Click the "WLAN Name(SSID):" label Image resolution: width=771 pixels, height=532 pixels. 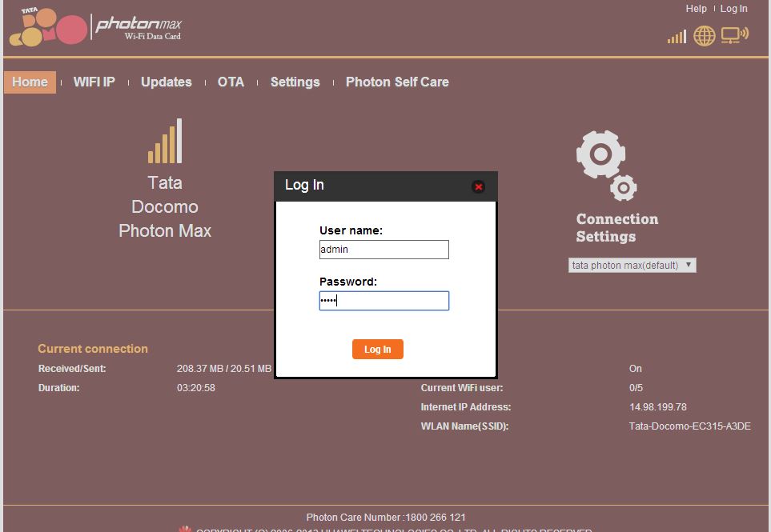coord(464,426)
